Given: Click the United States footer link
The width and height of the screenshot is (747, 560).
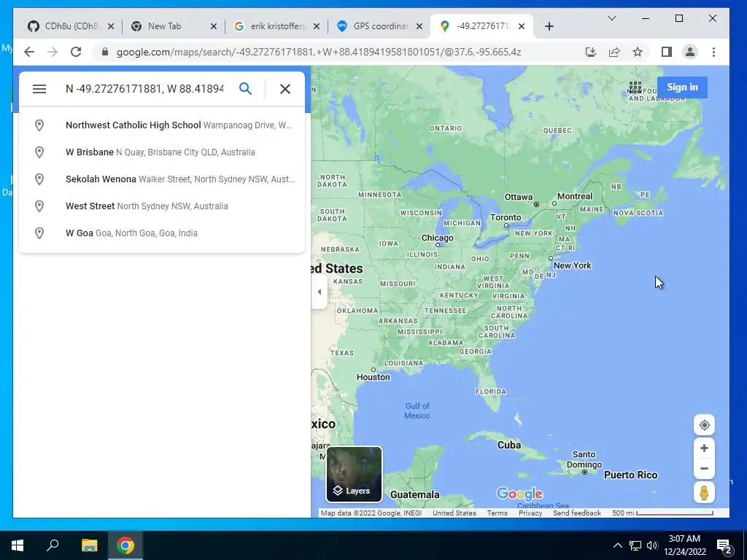Looking at the screenshot, I should click(x=454, y=513).
